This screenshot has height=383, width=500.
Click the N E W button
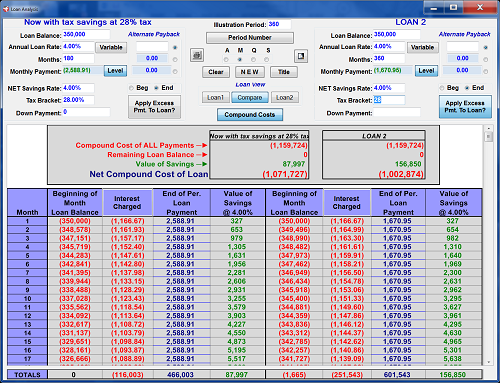click(250, 72)
